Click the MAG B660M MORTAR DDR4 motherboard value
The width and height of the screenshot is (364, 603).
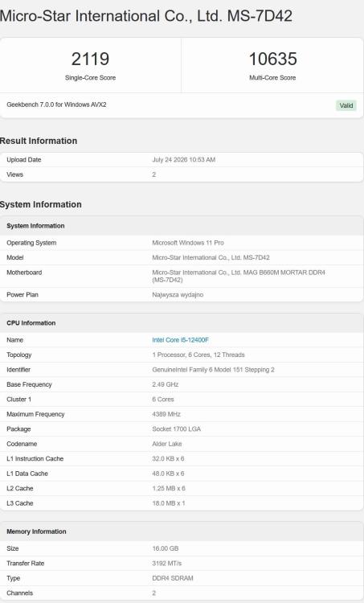[x=239, y=276]
